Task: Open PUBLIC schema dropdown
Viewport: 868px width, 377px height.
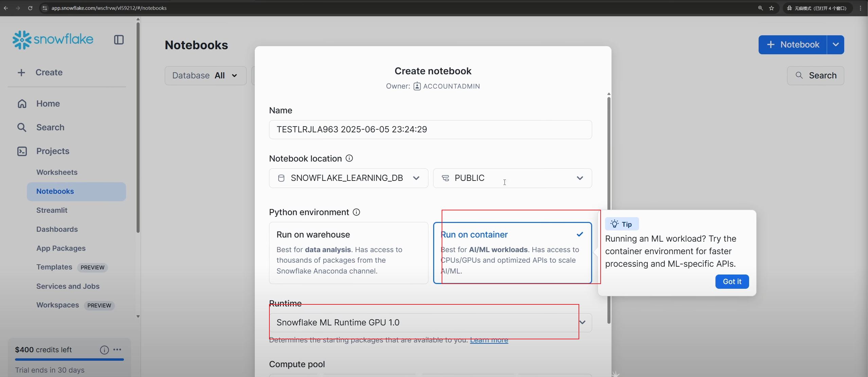Action: coord(513,178)
